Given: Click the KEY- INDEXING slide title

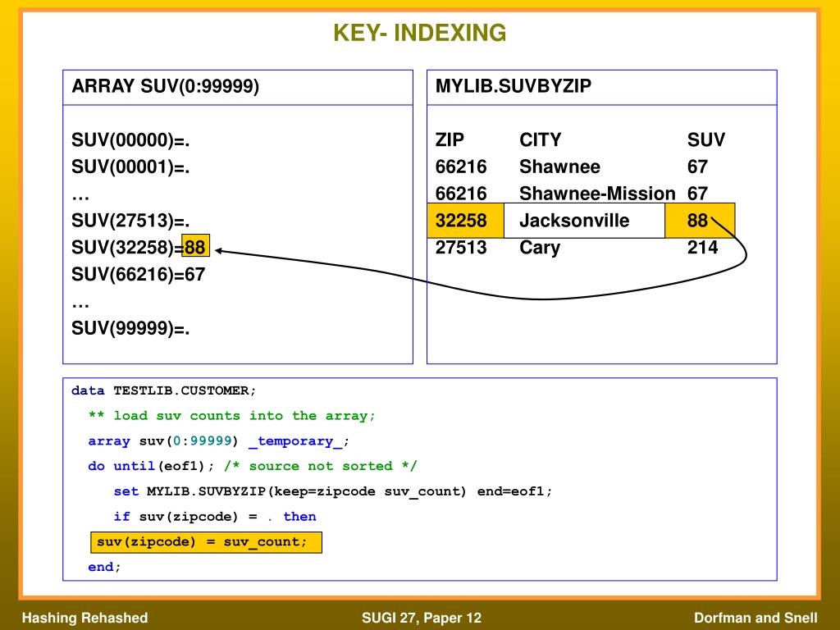Looking at the screenshot, I should (419, 33).
